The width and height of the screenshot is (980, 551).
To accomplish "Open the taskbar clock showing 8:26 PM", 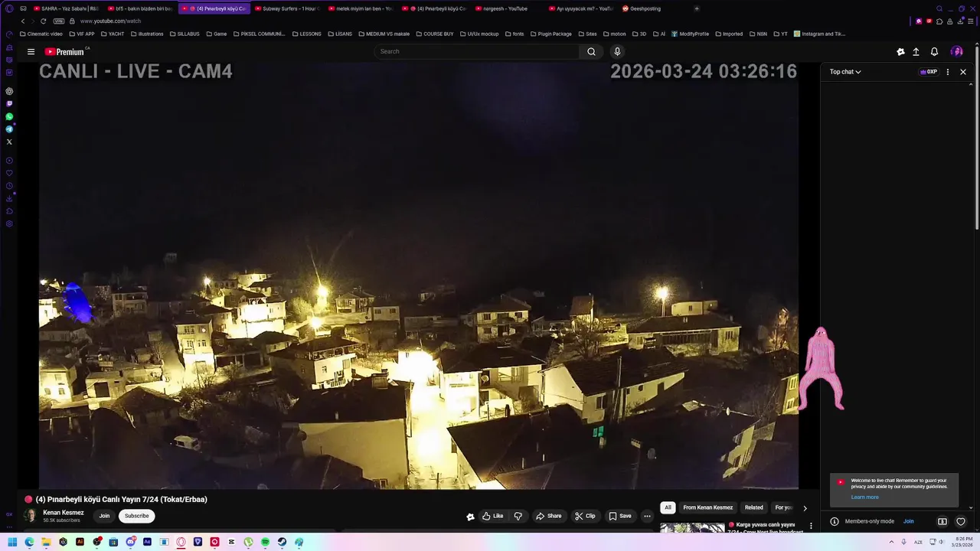I will [x=962, y=542].
